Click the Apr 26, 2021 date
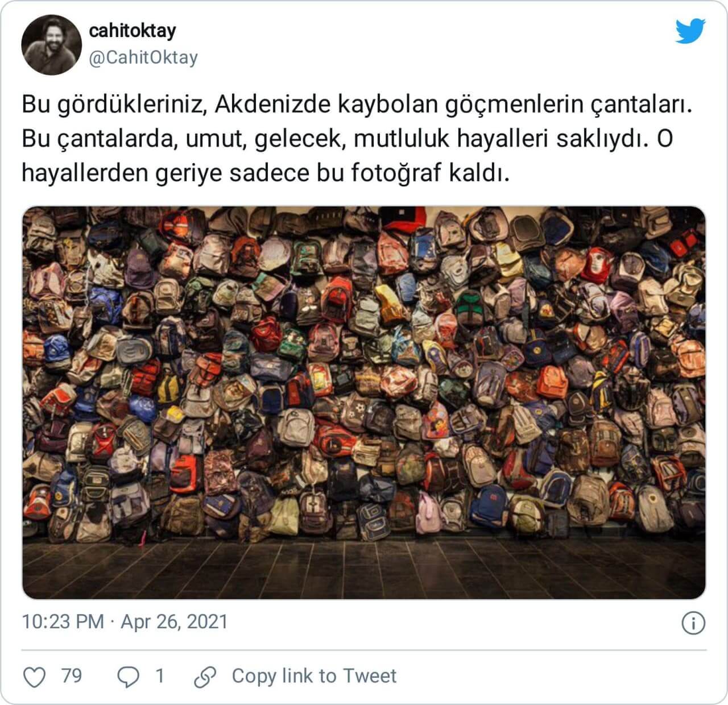This screenshot has width=728, height=705. coord(174,621)
